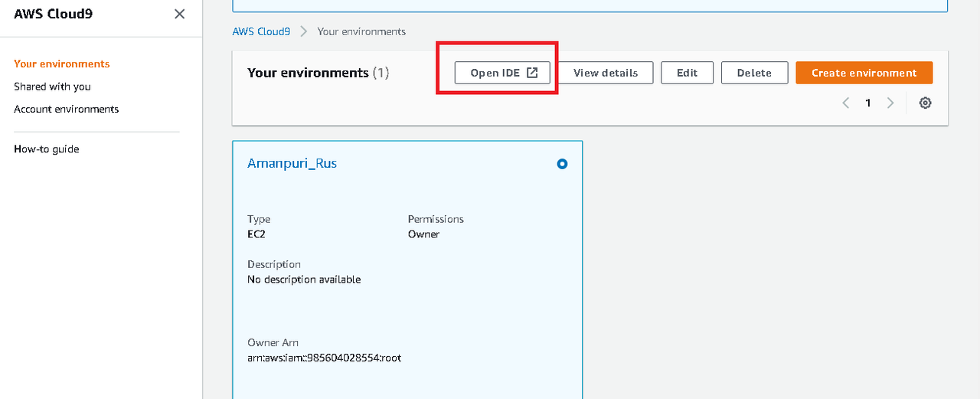Click Create environment orange button
This screenshot has height=399, width=980.
coord(864,73)
